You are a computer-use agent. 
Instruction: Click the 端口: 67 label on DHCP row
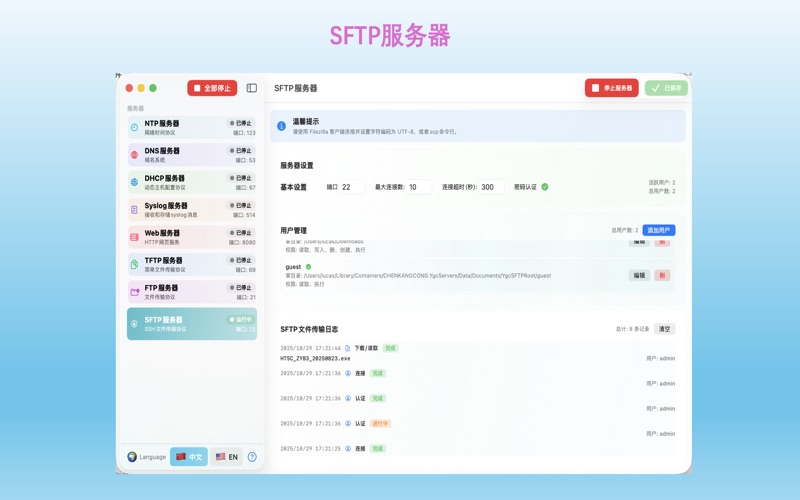pyautogui.click(x=245, y=188)
